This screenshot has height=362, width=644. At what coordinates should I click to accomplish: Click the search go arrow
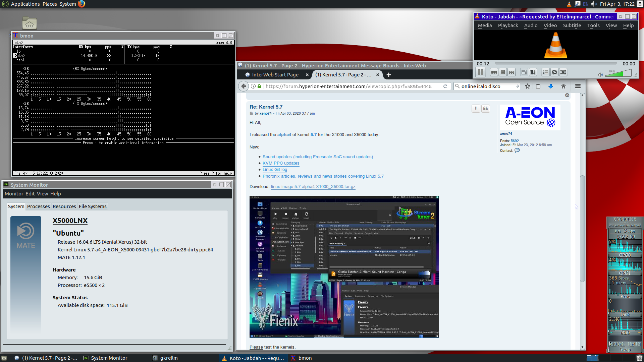pos(517,86)
